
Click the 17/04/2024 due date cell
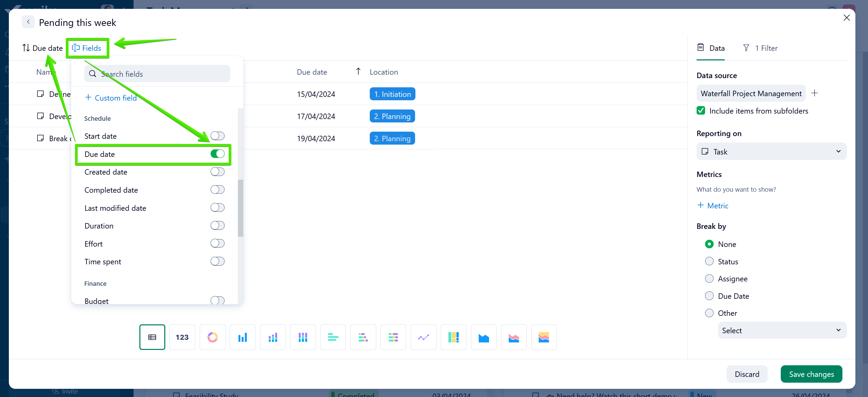point(316,116)
